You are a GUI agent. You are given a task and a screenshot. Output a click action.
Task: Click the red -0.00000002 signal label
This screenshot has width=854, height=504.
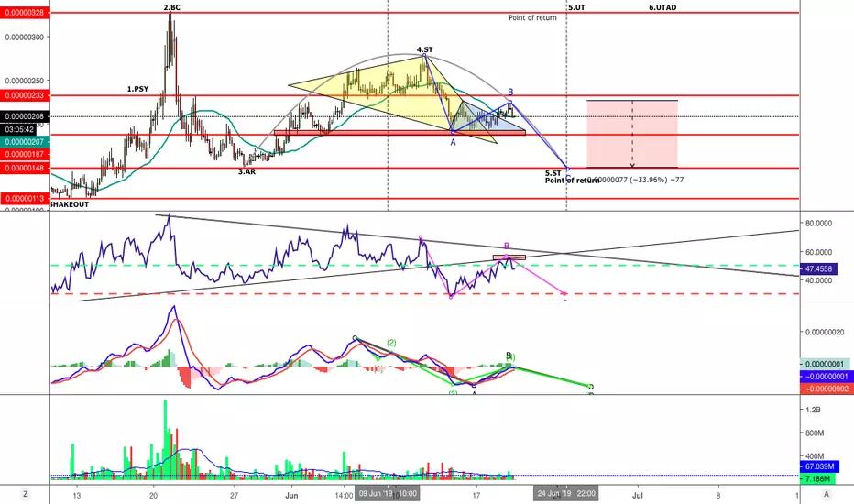pos(825,389)
